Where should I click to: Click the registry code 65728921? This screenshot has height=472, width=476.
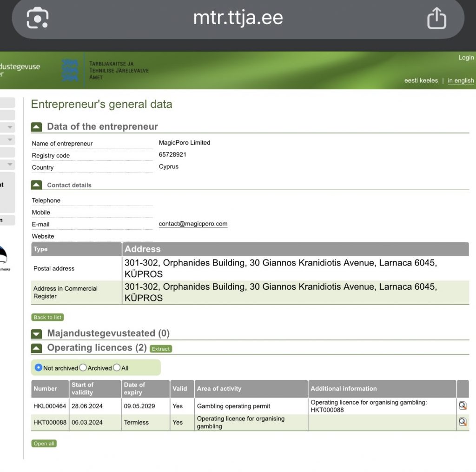(x=172, y=154)
